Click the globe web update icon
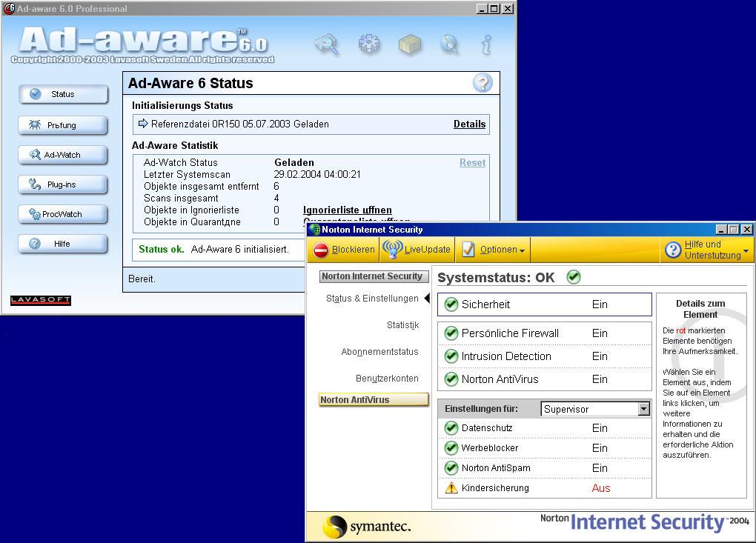Image resolution: width=756 pixels, height=543 pixels. tap(449, 44)
